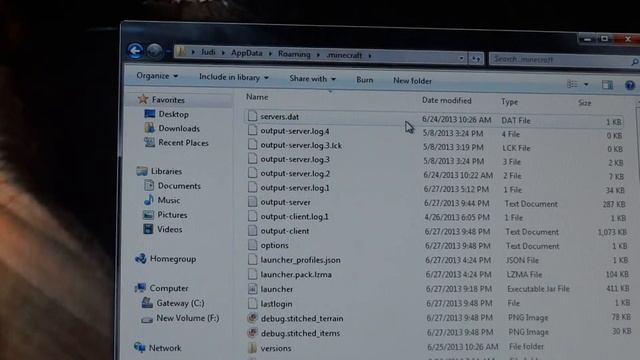Select the options text document
Image resolution: width=640 pixels, height=360 pixels.
(x=274, y=245)
